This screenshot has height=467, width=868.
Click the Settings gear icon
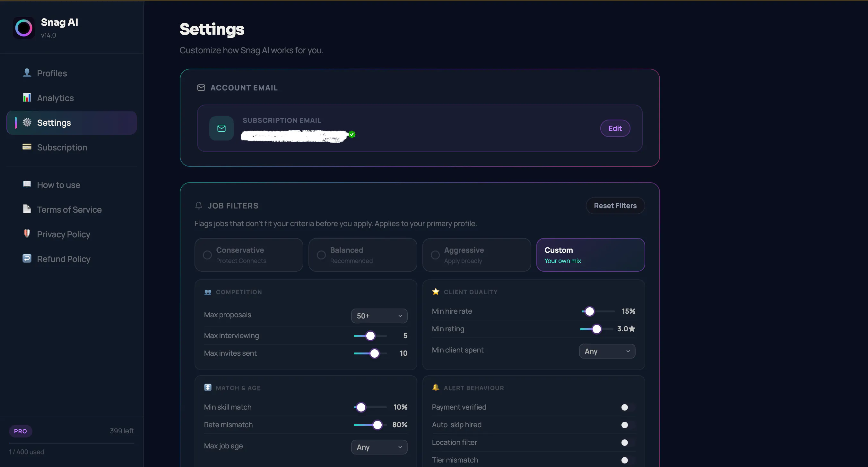coord(27,122)
